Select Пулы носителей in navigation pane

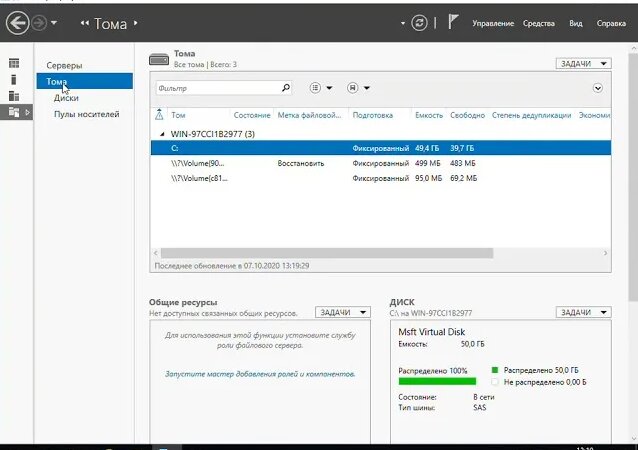[87, 114]
